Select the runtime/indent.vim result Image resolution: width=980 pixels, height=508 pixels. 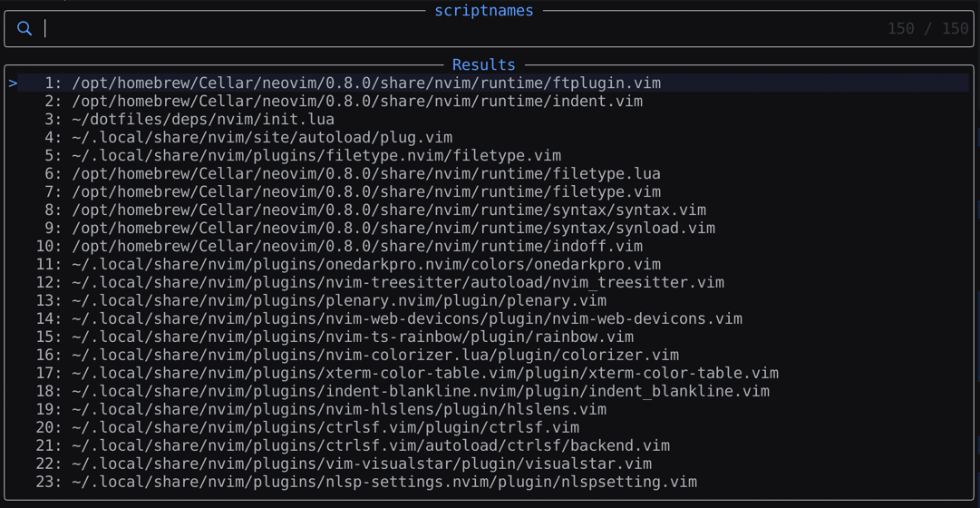(x=357, y=101)
